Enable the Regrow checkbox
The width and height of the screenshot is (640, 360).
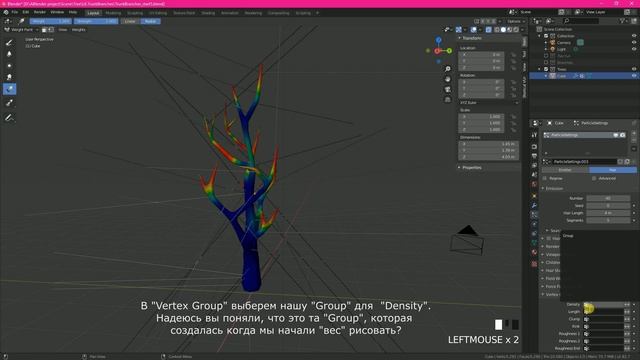pyautogui.click(x=545, y=178)
